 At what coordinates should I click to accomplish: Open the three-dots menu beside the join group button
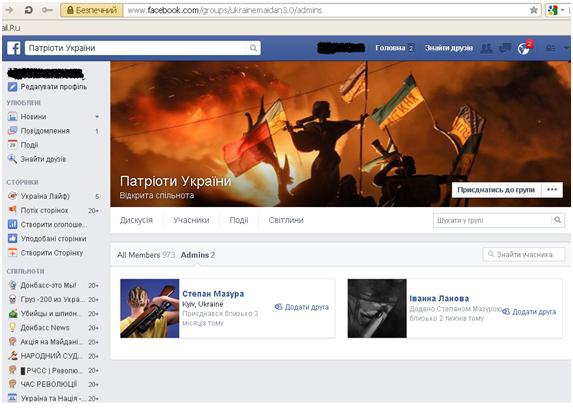pos(552,189)
